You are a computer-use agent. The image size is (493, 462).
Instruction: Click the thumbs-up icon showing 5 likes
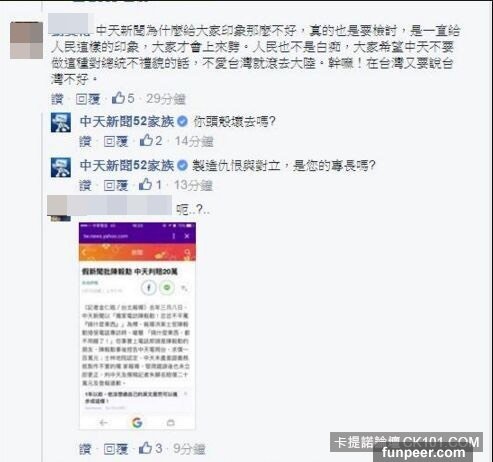[x=118, y=98]
